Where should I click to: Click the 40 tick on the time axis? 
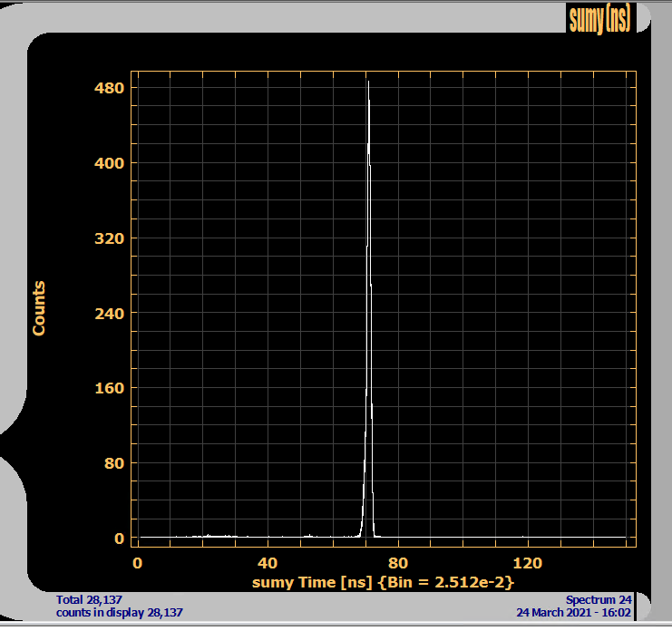(268, 563)
